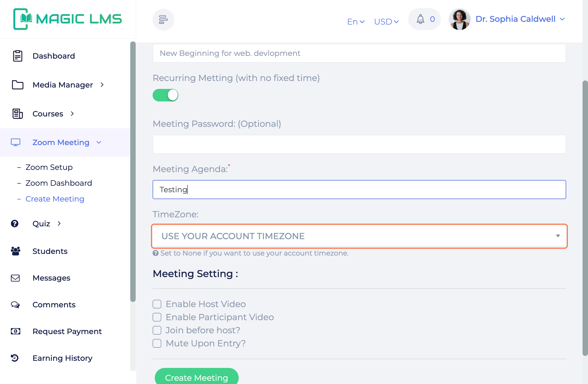This screenshot has height=384, width=588.
Task: Click into the Meeting Password field
Action: click(x=359, y=144)
